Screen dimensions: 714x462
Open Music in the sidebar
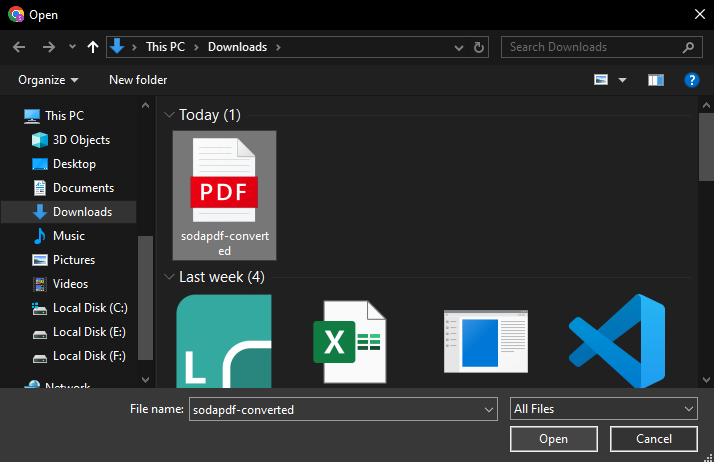pos(69,236)
